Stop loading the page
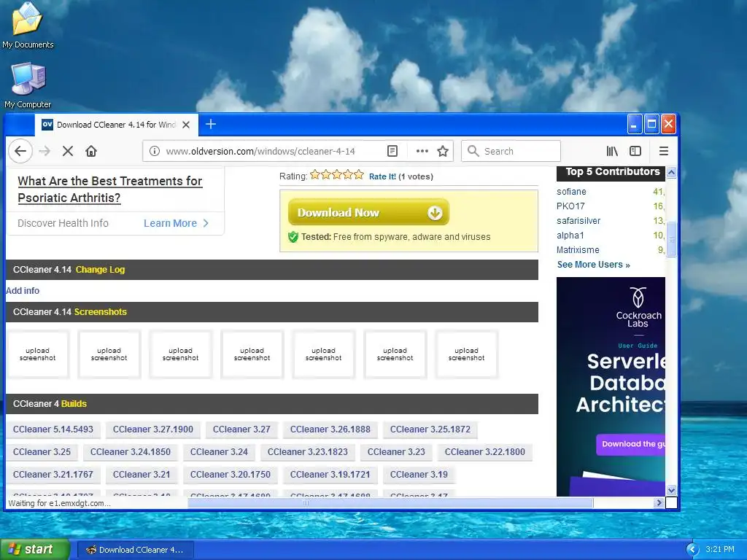Screen dimensions: 747x560 (68, 151)
